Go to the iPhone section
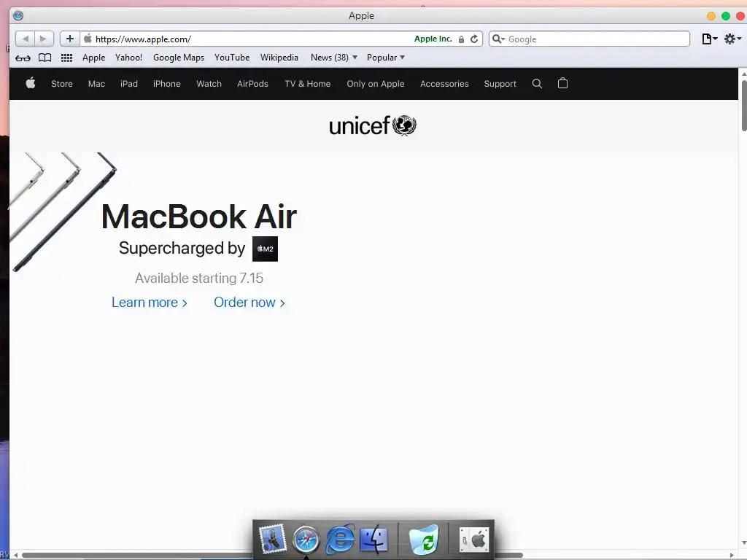 pos(167,84)
